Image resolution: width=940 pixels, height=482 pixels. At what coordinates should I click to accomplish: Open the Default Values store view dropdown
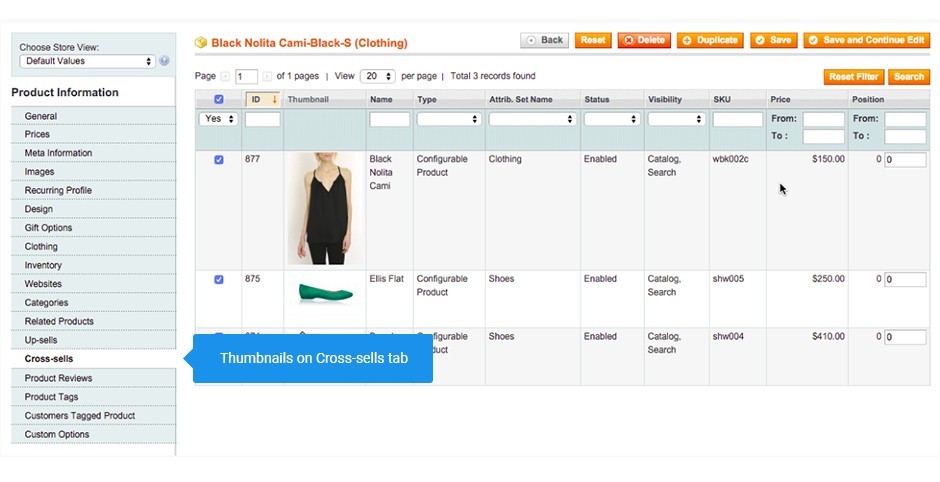click(88, 61)
